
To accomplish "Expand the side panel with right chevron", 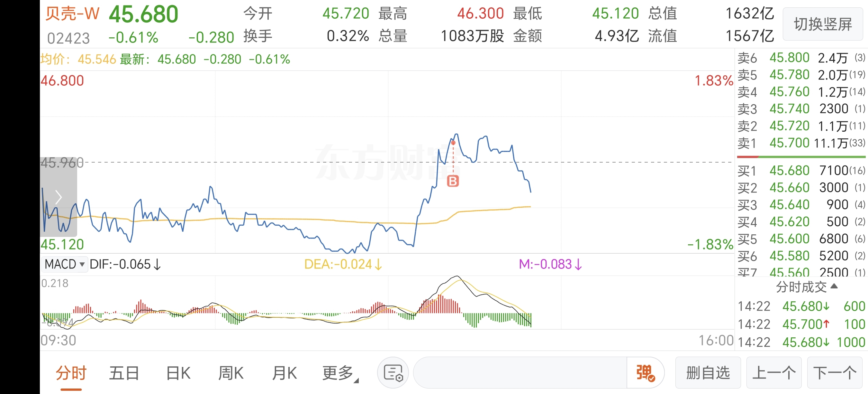I will point(59,197).
